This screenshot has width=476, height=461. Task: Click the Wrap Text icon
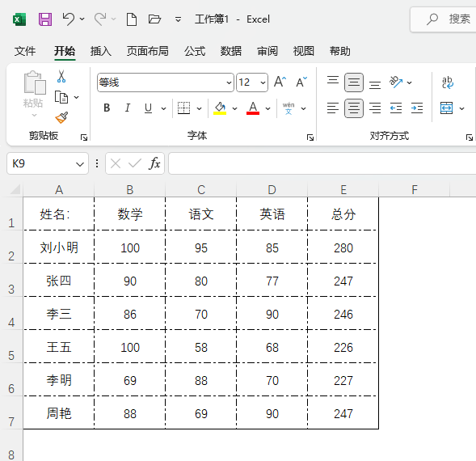[x=448, y=82]
